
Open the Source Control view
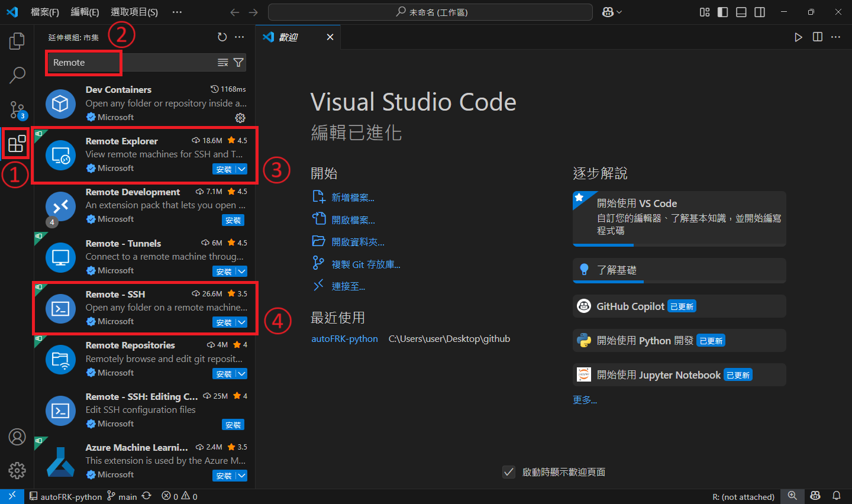point(17,109)
